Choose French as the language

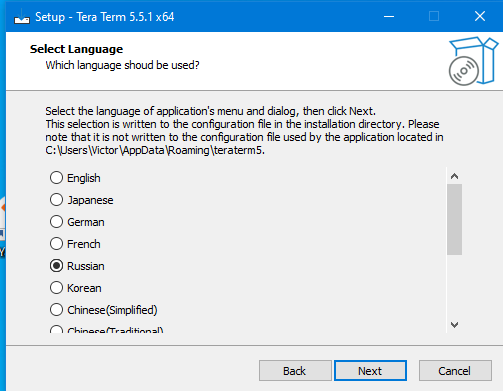(75, 244)
